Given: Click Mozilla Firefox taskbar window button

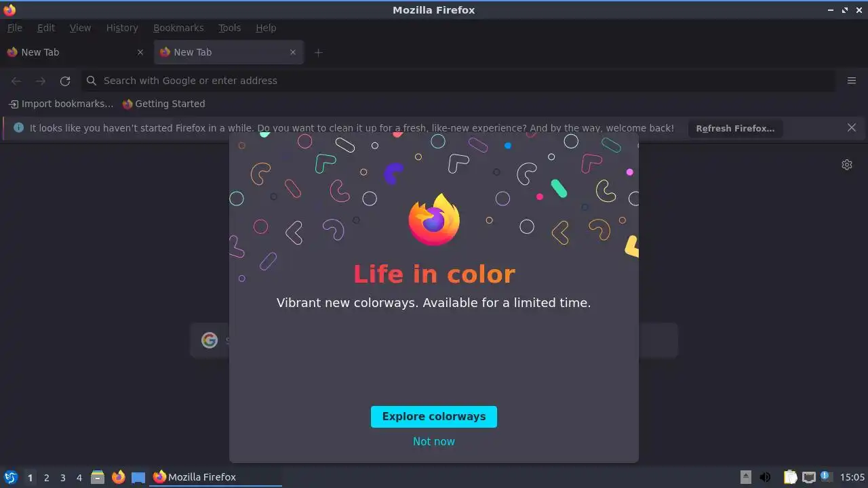Looking at the screenshot, I should 216,477.
